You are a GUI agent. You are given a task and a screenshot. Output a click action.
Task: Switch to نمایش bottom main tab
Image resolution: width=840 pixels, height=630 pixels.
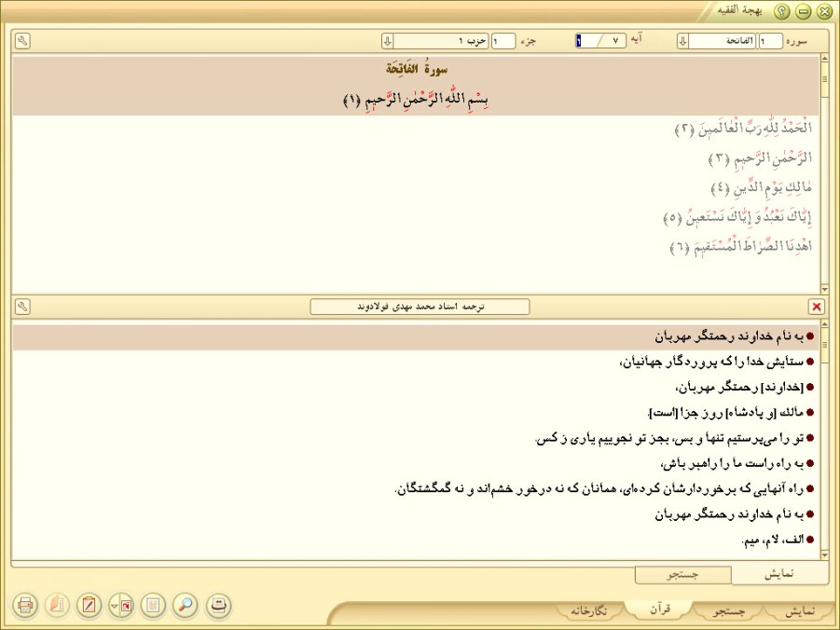pyautogui.click(x=799, y=610)
